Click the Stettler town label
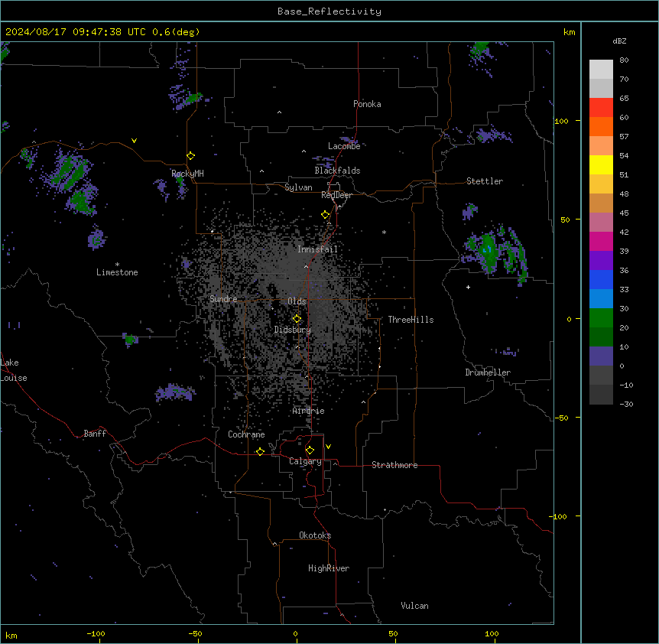The width and height of the screenshot is (659, 644). pyautogui.click(x=485, y=181)
